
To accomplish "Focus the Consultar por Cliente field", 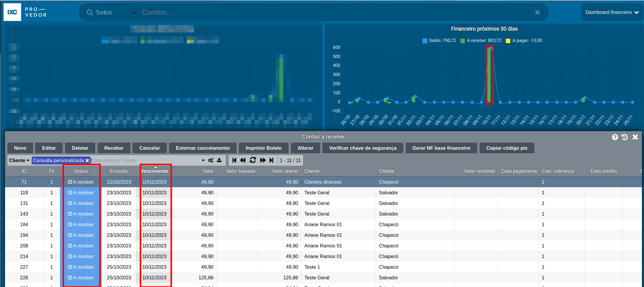I will [x=145, y=160].
